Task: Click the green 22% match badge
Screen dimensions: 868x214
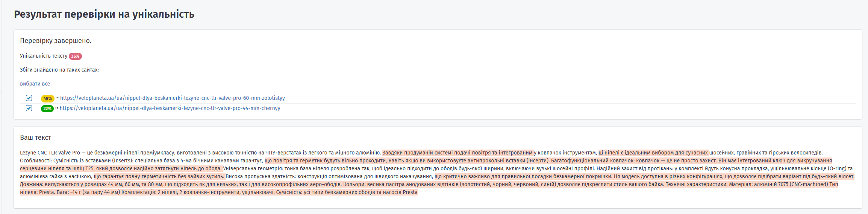Action: [x=47, y=109]
